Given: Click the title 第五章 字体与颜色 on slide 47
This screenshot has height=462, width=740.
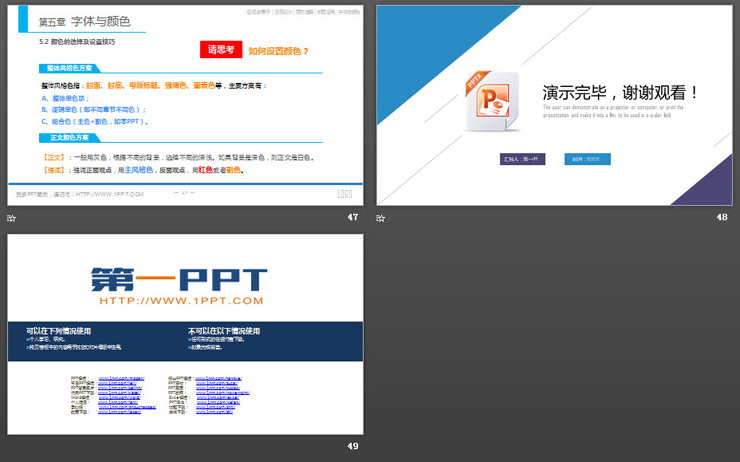Looking at the screenshot, I should 84,22.
